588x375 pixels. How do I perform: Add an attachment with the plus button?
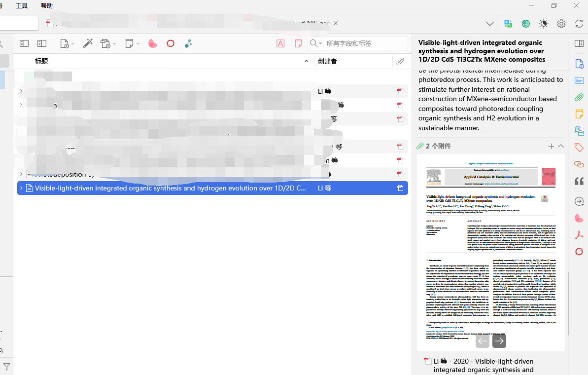click(551, 147)
